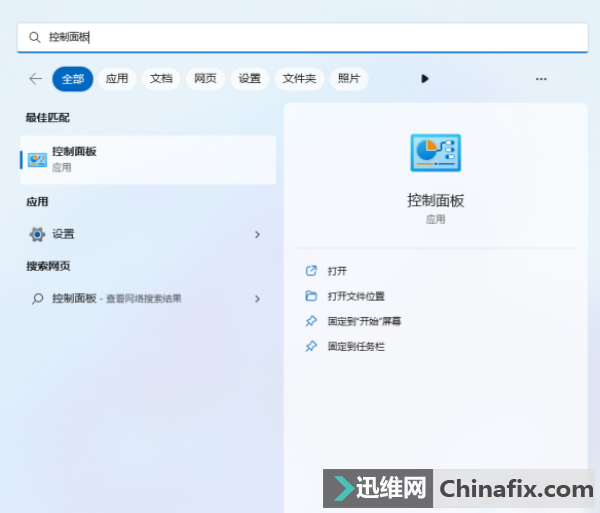Switch to the 设置 filter tab
600x513 pixels.
(x=249, y=79)
